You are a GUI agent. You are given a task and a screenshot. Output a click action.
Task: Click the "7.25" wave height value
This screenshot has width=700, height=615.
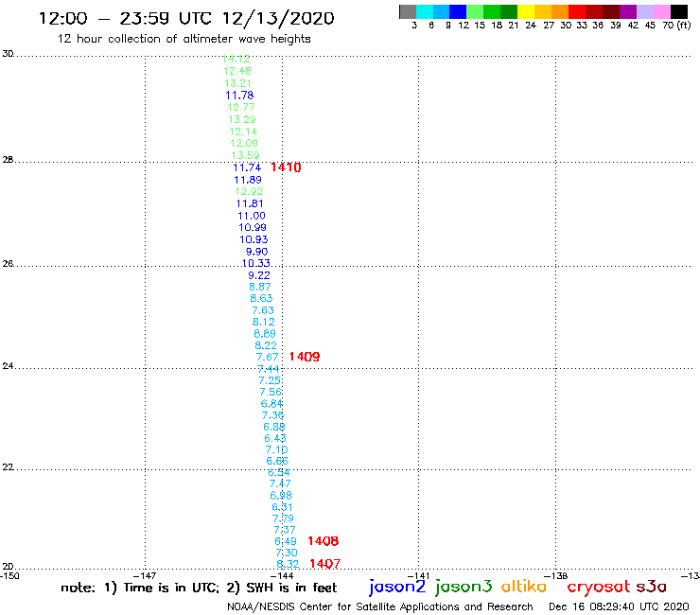coord(270,380)
